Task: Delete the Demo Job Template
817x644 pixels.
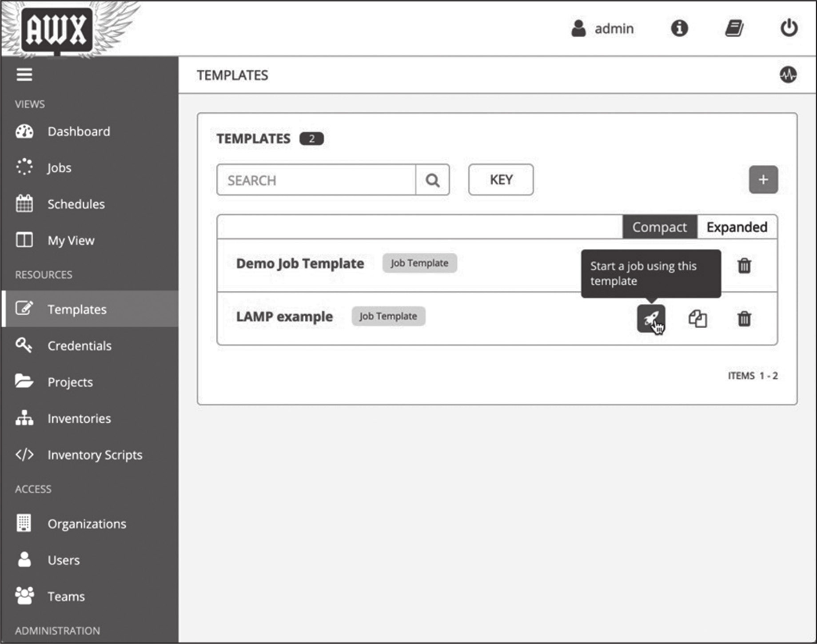Action: pos(744,266)
